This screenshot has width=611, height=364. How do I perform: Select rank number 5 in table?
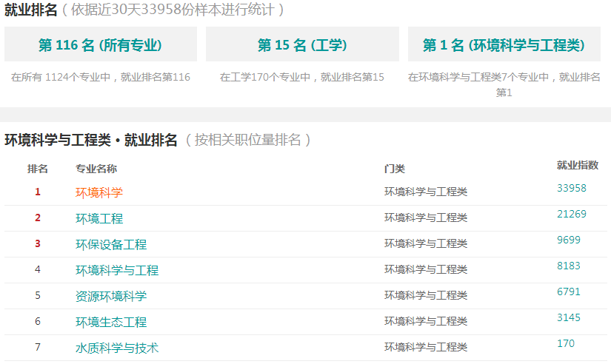click(38, 295)
